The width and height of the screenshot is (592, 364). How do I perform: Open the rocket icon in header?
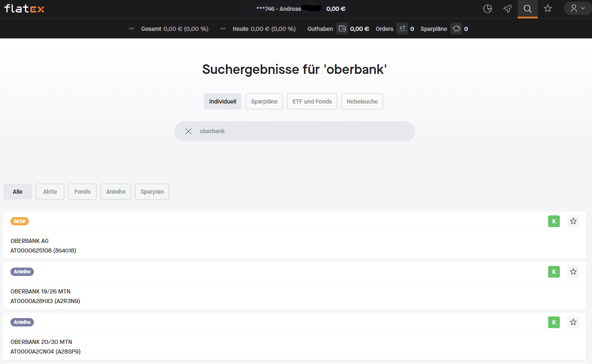click(x=508, y=9)
